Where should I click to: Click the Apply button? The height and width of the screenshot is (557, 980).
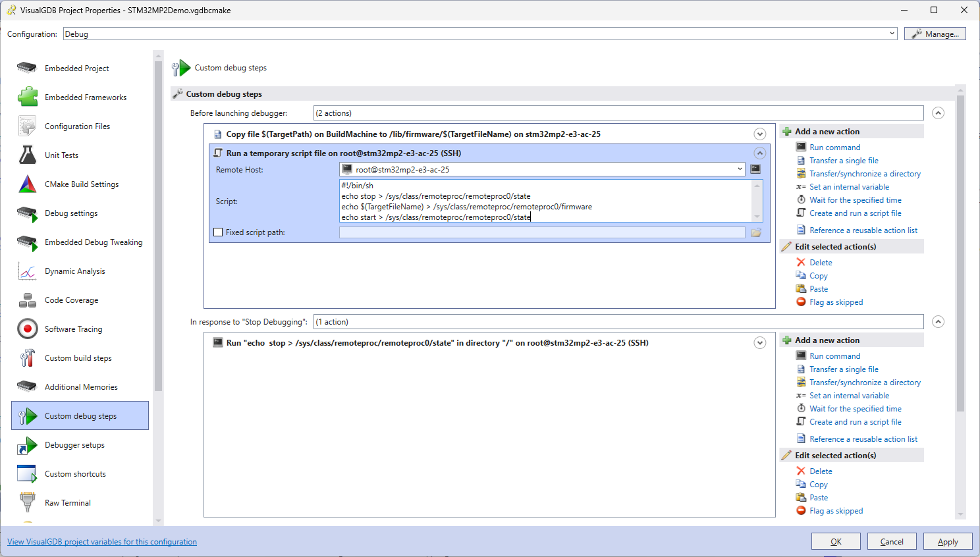click(x=948, y=541)
